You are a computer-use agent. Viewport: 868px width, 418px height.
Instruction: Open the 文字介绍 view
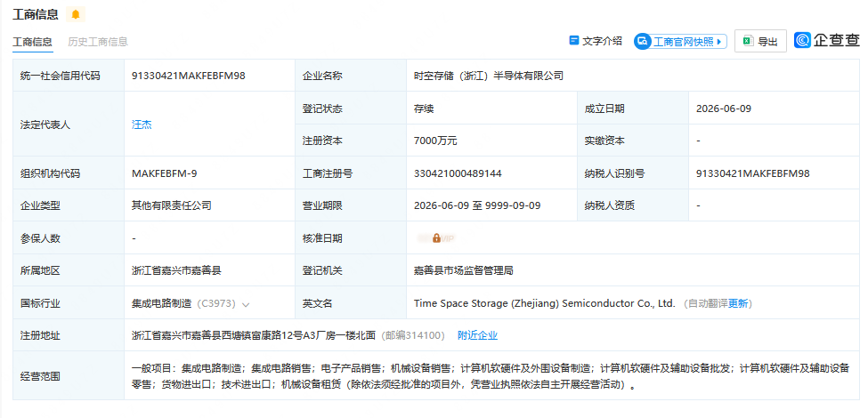coord(596,41)
